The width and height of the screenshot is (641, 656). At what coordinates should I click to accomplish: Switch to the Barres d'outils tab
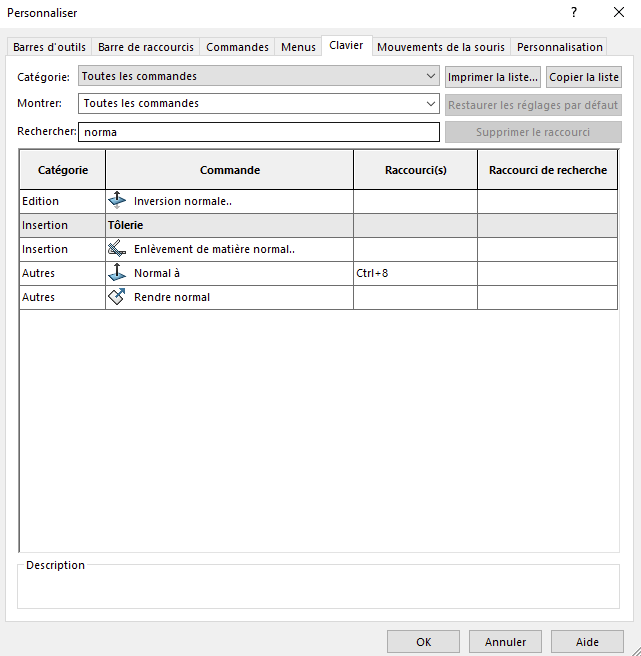click(x=49, y=47)
